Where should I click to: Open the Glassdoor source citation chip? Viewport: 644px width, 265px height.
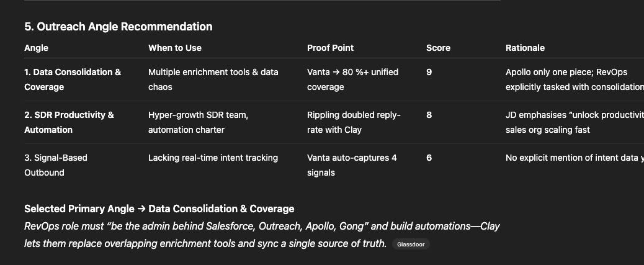pos(410,245)
